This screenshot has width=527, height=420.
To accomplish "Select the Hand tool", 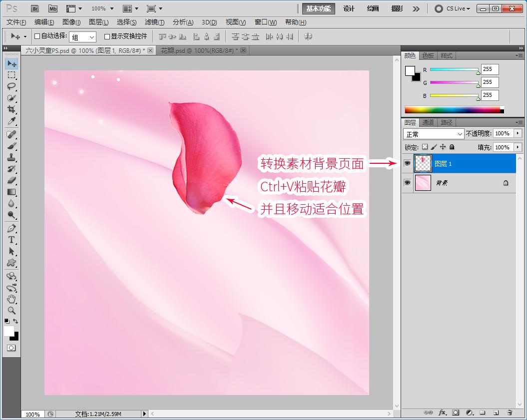I will point(12,299).
